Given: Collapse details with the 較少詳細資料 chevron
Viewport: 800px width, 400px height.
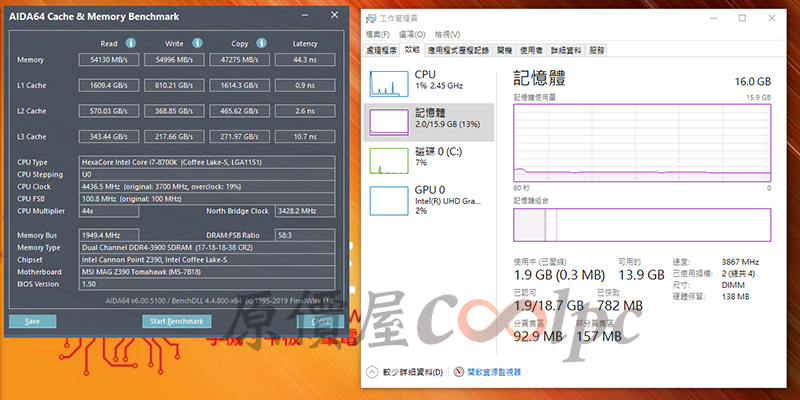Looking at the screenshot, I should point(372,372).
